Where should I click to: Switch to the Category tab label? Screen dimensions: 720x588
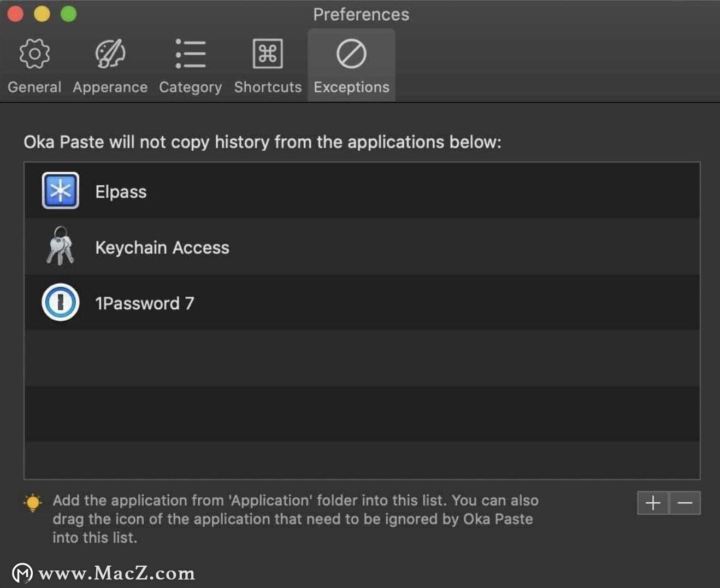click(x=191, y=87)
